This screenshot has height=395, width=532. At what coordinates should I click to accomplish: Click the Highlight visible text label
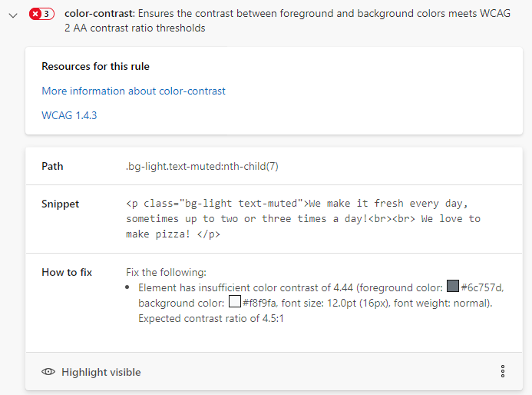[x=101, y=372]
